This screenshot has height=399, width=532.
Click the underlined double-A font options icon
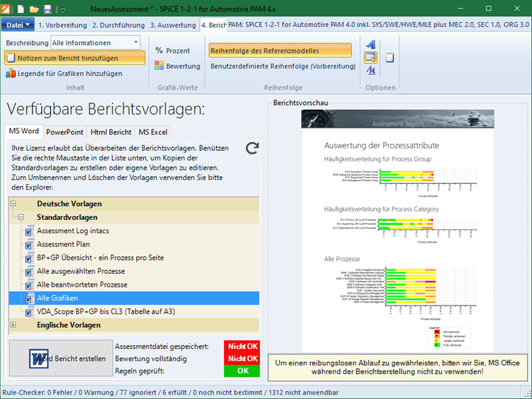tap(371, 70)
